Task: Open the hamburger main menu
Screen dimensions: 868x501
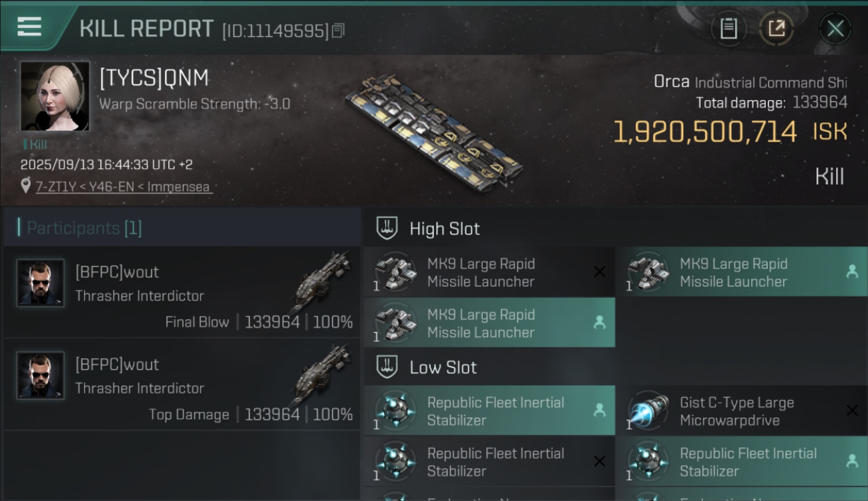Action: pyautogui.click(x=29, y=27)
